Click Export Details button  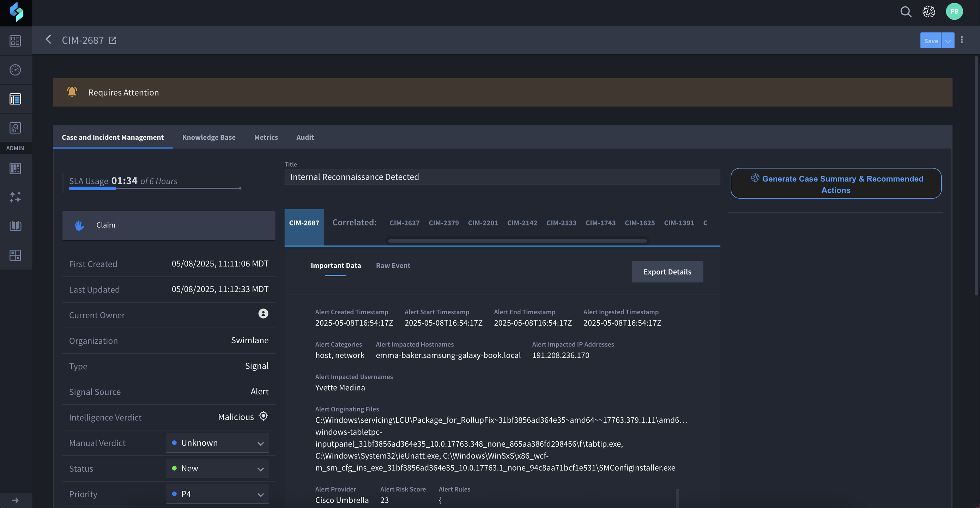[x=667, y=271]
